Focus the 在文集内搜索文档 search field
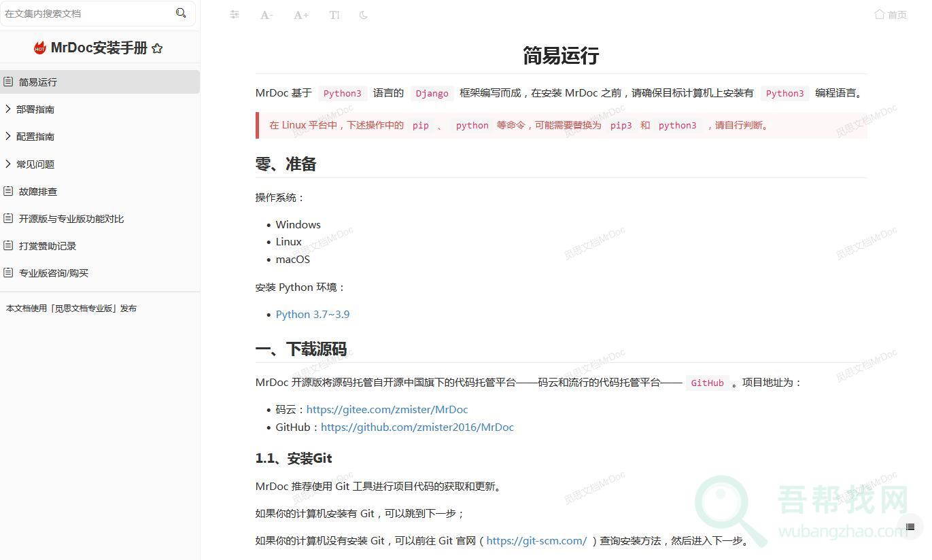932x560 pixels. point(85,14)
